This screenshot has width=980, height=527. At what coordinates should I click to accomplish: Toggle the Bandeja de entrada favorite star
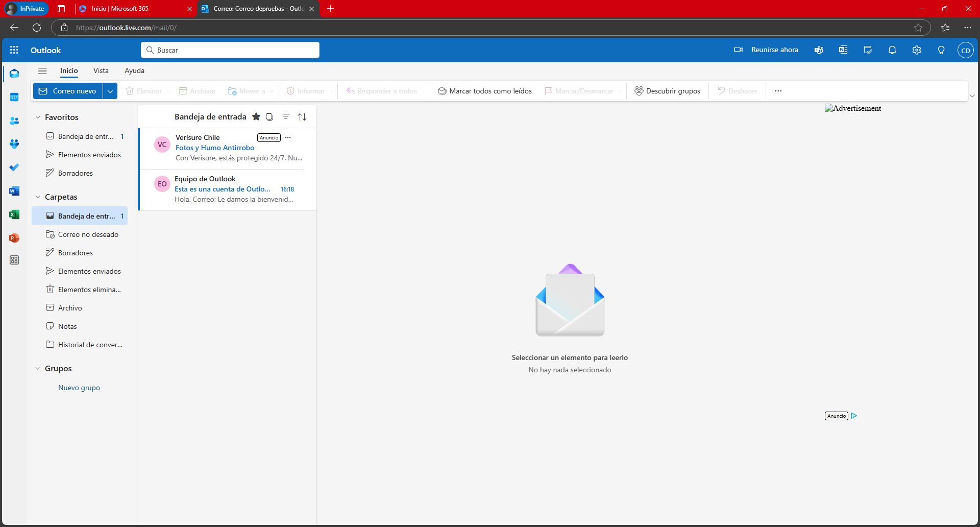point(256,117)
